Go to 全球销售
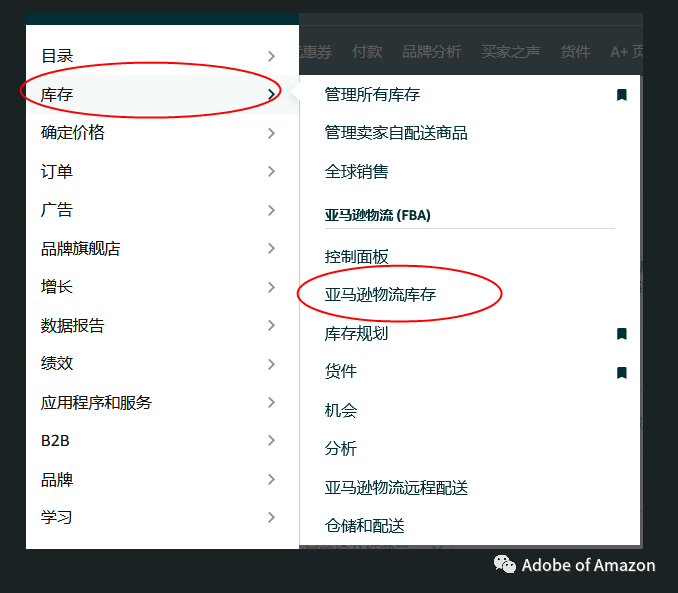Viewport: 678px width, 593px height. point(356,172)
